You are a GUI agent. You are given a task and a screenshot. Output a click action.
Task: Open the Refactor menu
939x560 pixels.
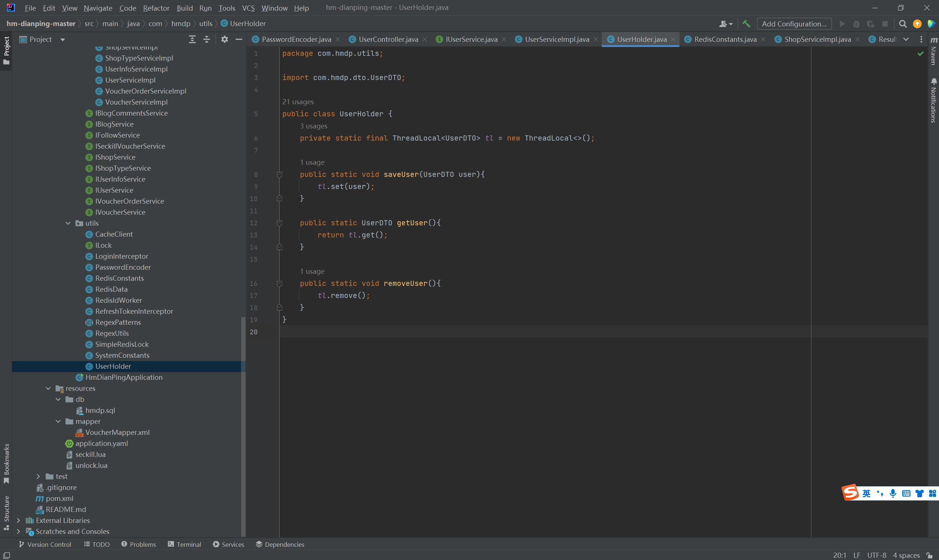coord(156,8)
